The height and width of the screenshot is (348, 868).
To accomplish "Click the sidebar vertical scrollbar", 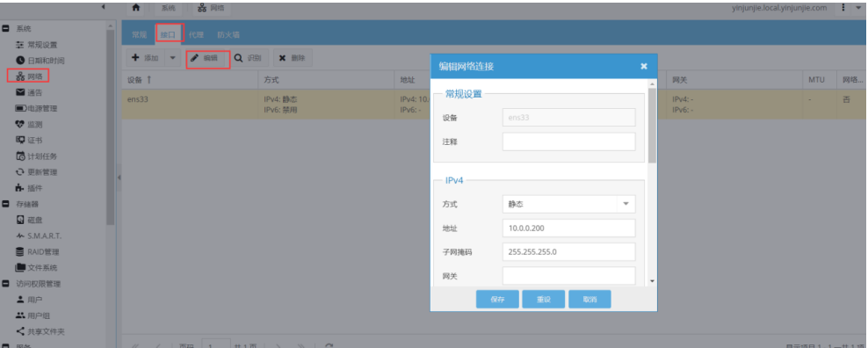I will pos(111,127).
